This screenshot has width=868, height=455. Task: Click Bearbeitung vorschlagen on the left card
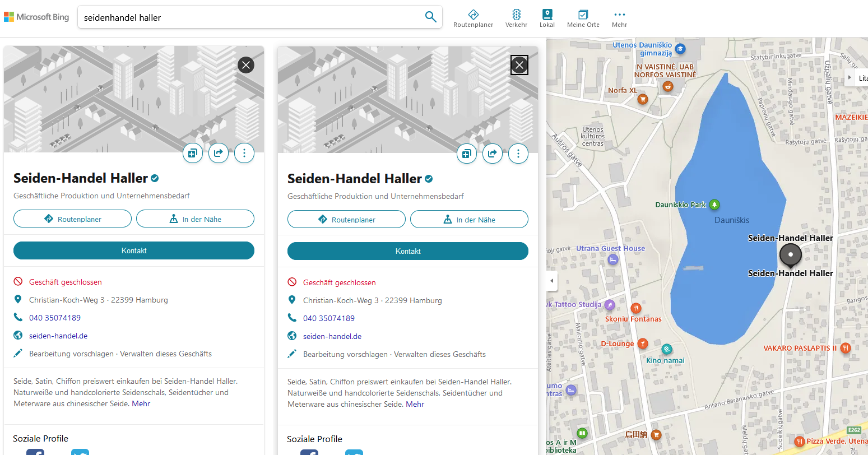pos(71,354)
